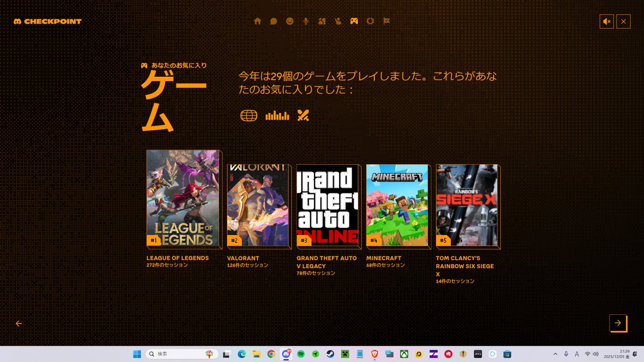Screen dimensions: 644x362
Task: Open File Explorer from taskbar
Action: point(257,354)
